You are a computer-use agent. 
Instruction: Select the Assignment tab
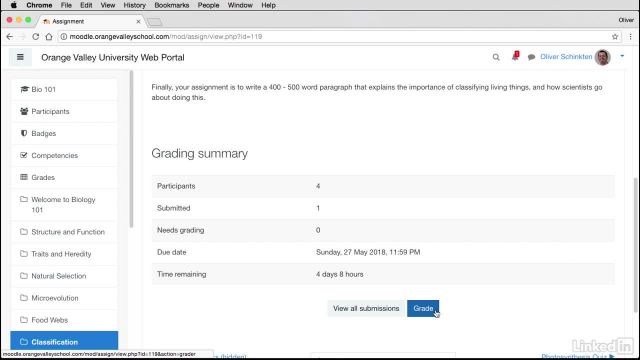[90, 21]
